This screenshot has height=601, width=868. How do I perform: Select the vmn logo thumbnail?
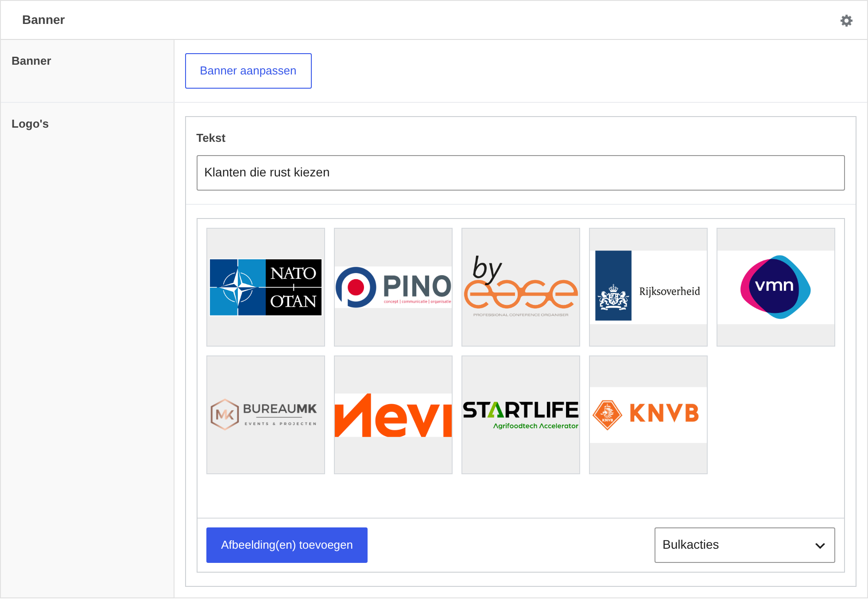tap(776, 287)
